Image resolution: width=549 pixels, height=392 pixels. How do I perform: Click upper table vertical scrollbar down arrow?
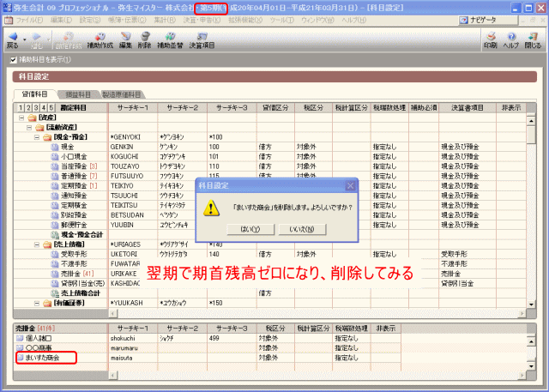click(x=531, y=305)
